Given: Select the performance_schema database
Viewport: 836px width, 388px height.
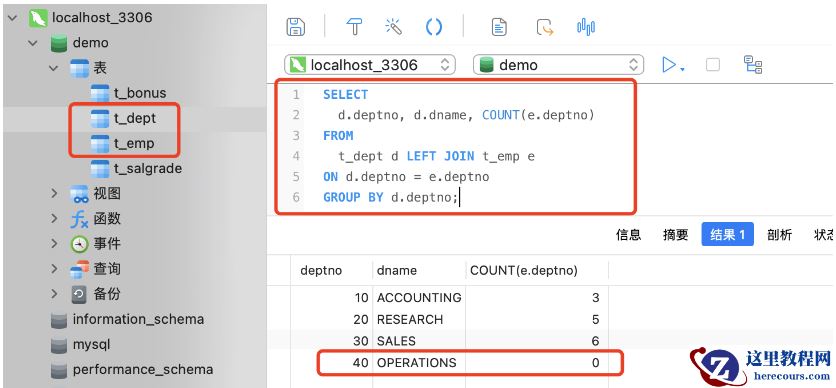Looking at the screenshot, I should 143,369.
